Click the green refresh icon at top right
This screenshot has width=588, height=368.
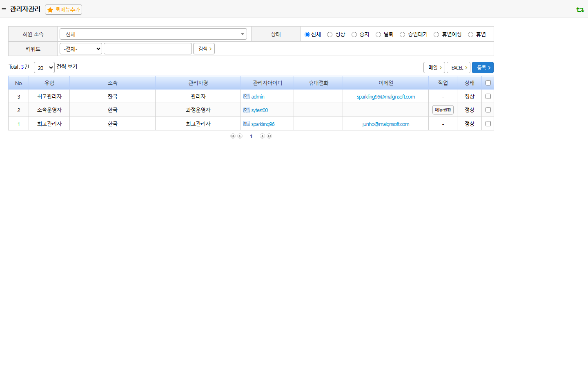[580, 9]
